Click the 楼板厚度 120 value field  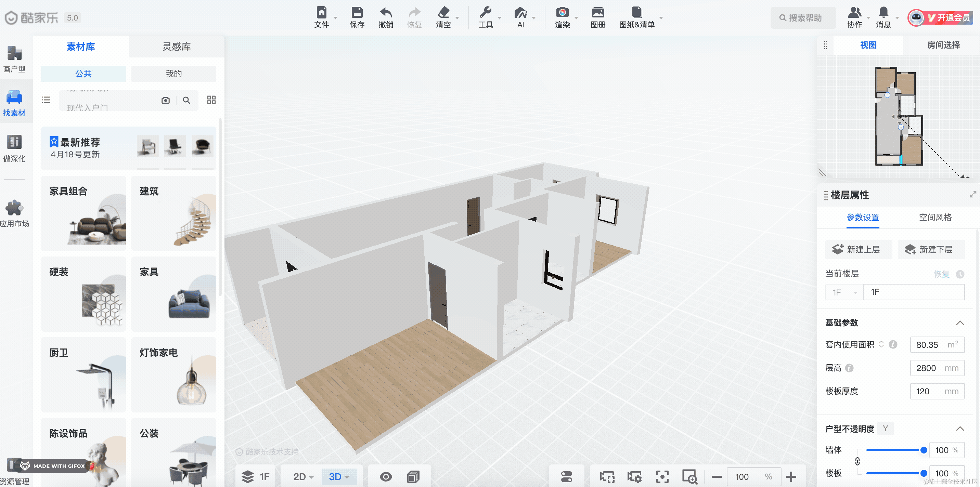937,391
